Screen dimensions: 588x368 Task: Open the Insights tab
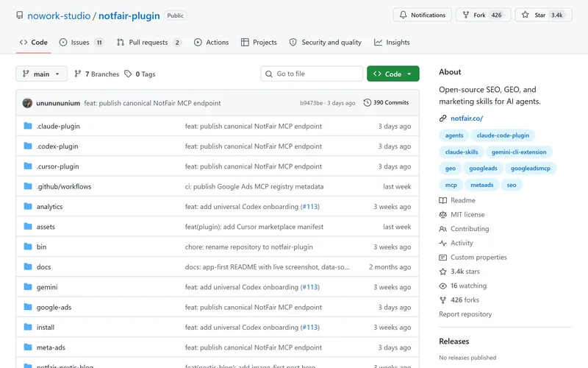pos(392,43)
